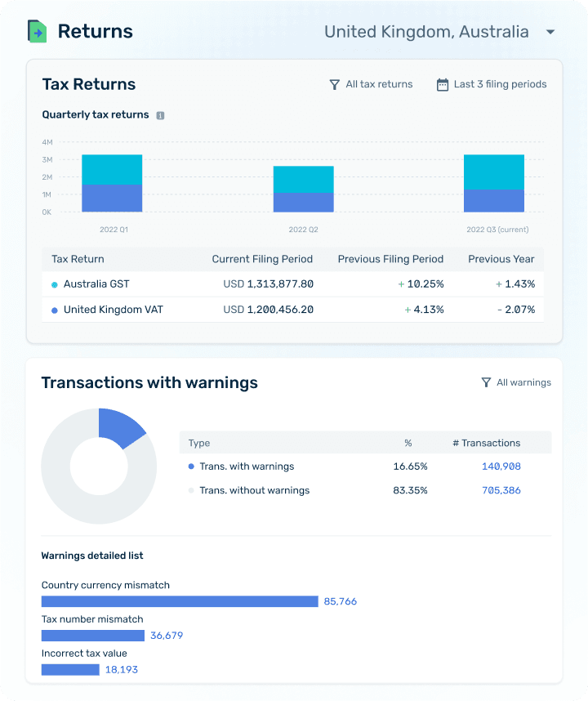Open the All warnings filter

click(516, 382)
